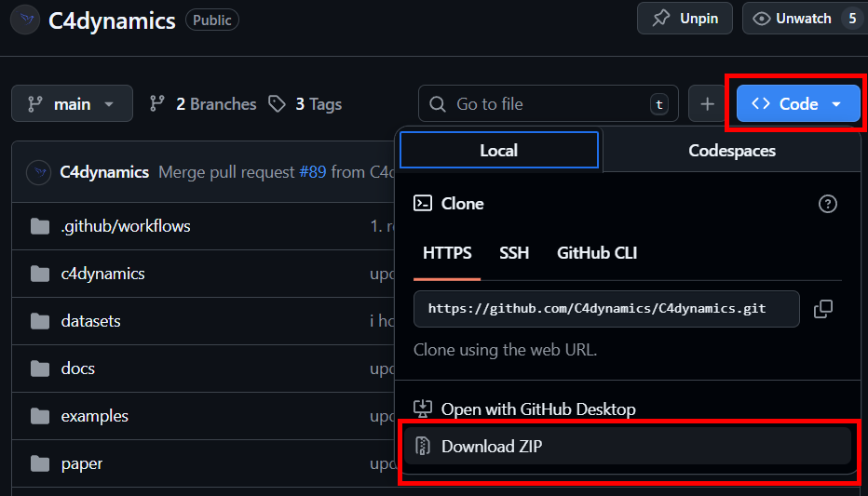Click the tag icon next to 3 Tags

tap(277, 103)
